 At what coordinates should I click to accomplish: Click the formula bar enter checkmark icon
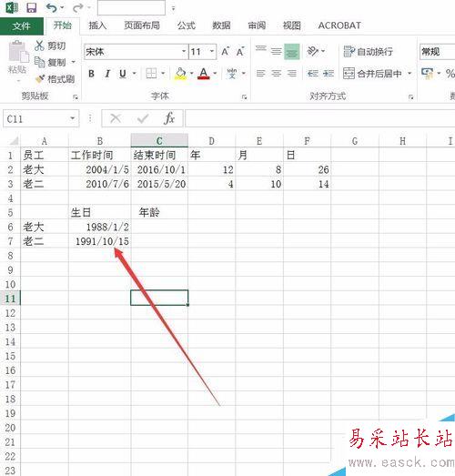coord(142,118)
